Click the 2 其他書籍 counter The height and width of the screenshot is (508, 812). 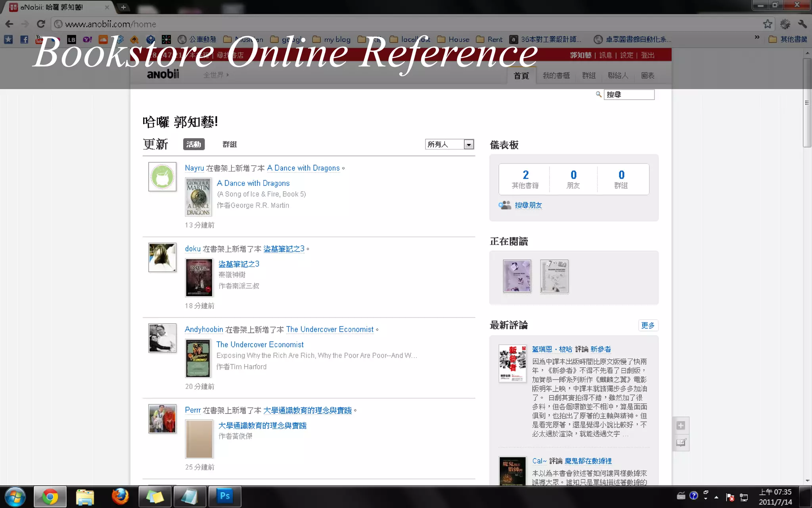click(x=525, y=179)
